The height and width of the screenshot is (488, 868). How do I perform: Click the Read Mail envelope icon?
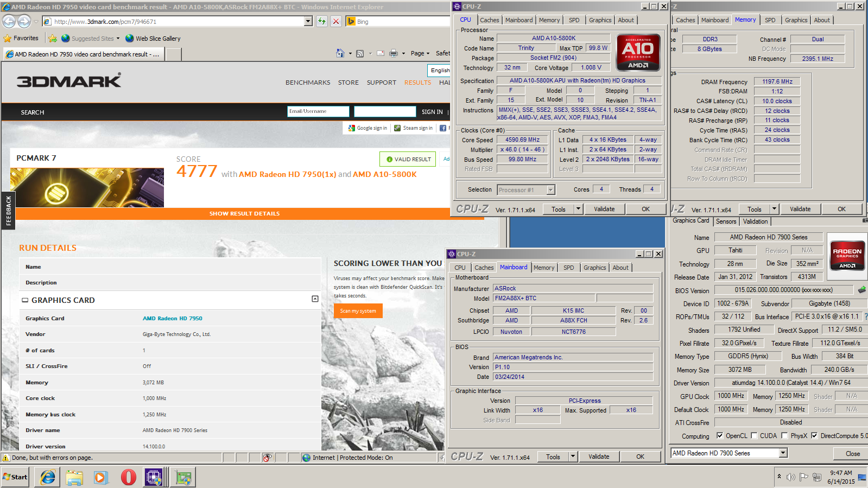tap(381, 53)
